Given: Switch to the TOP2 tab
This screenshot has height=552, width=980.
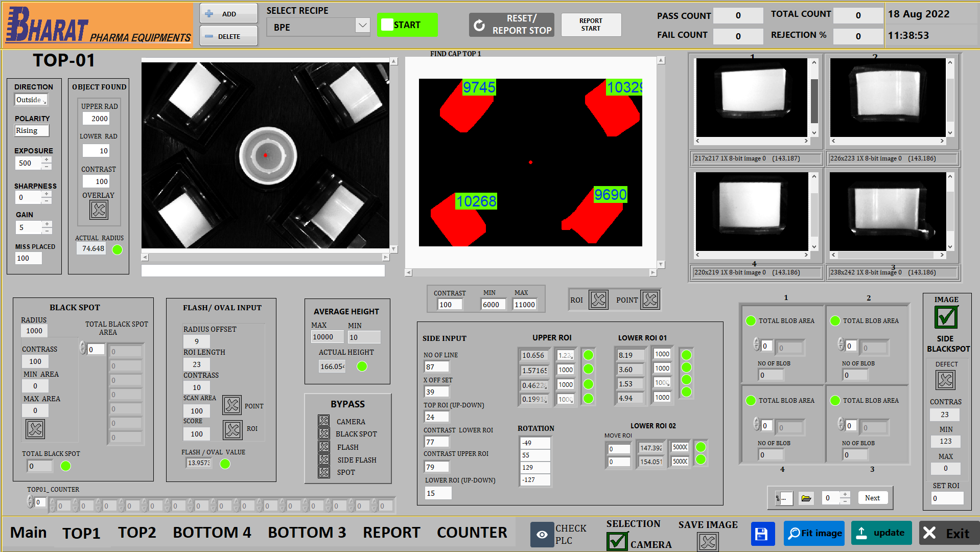Looking at the screenshot, I should point(137,533).
